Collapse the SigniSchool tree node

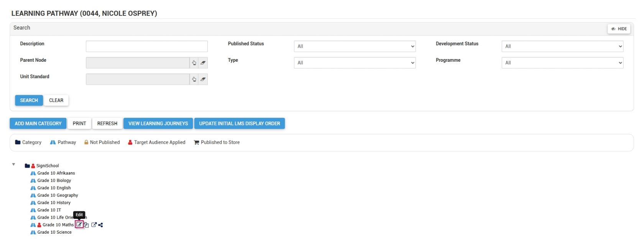click(13, 165)
